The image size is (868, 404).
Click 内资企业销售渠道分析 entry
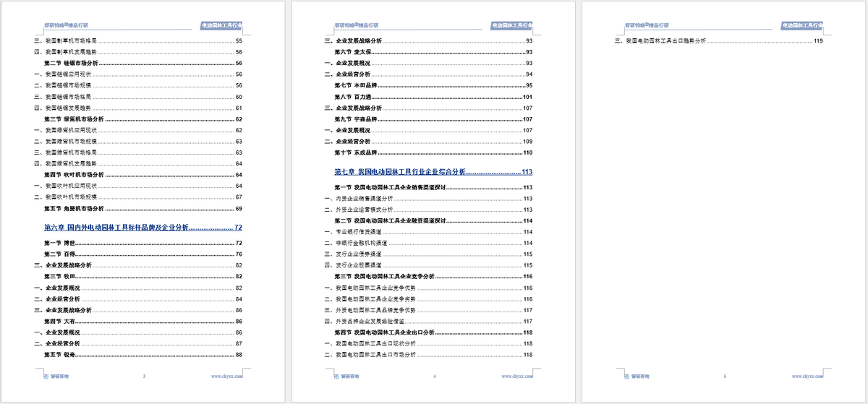pos(429,198)
